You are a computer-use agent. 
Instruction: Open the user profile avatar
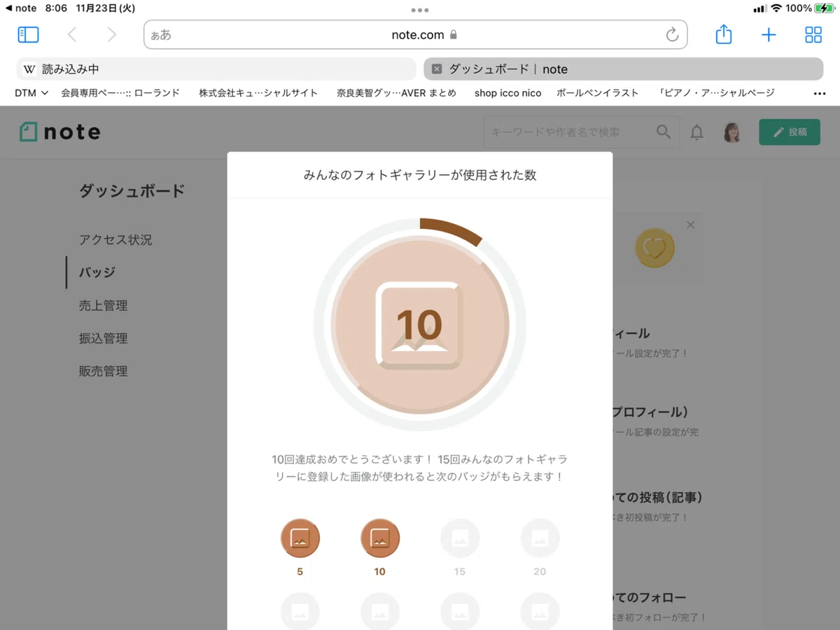pos(732,132)
